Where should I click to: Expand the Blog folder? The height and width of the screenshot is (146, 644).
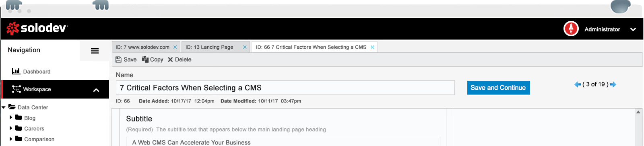click(x=11, y=117)
